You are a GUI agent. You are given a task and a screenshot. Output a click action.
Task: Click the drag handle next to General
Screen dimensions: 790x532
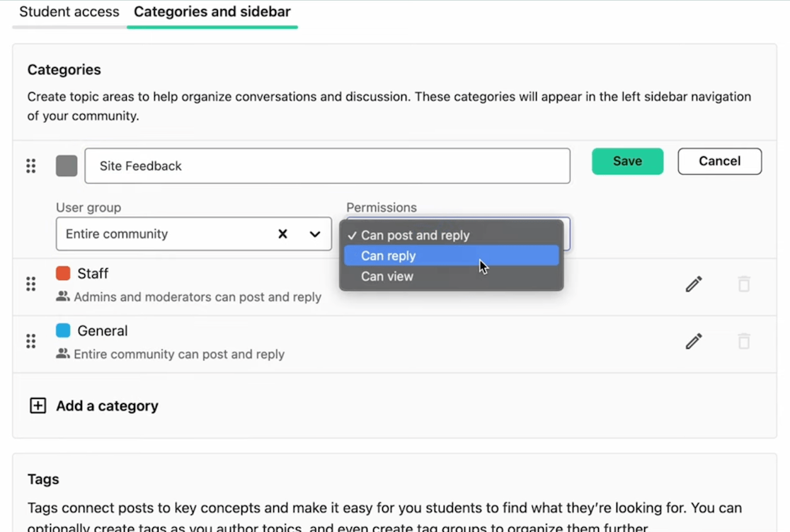coord(30,341)
